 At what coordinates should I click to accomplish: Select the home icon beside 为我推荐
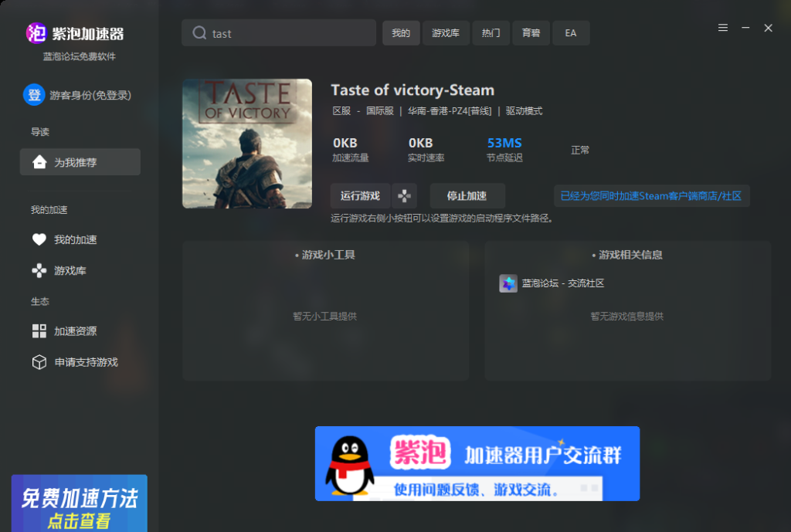[39, 162]
